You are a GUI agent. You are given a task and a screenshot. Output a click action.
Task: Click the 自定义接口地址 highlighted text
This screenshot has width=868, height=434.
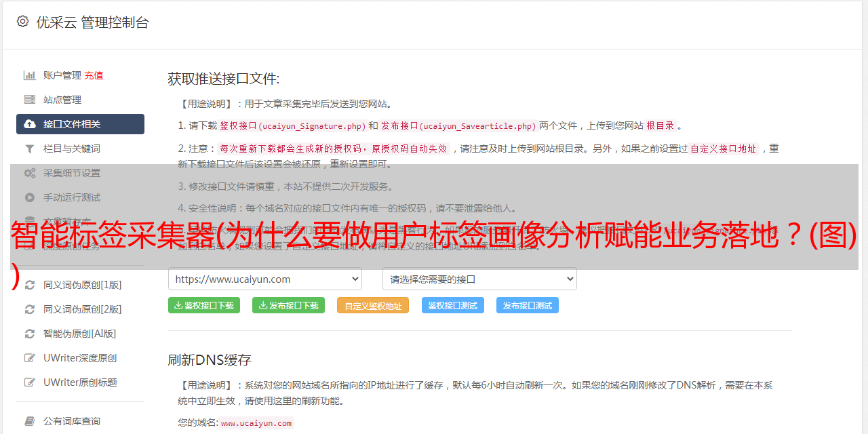(x=724, y=149)
